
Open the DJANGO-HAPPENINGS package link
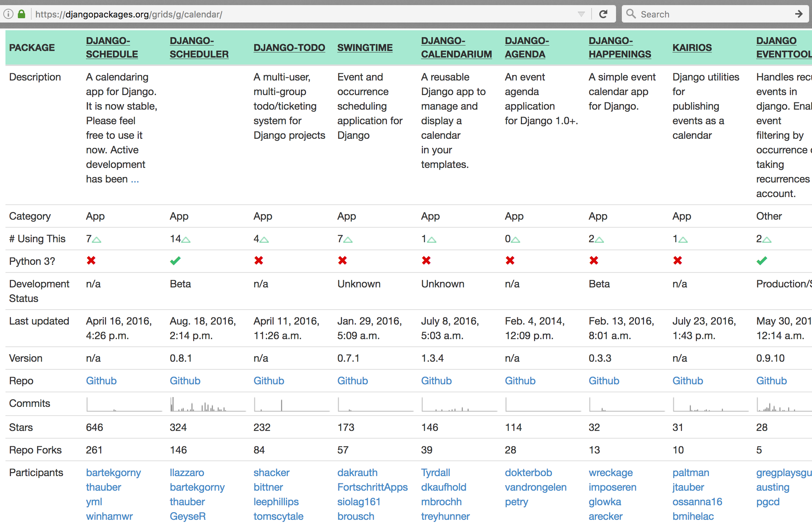point(620,47)
